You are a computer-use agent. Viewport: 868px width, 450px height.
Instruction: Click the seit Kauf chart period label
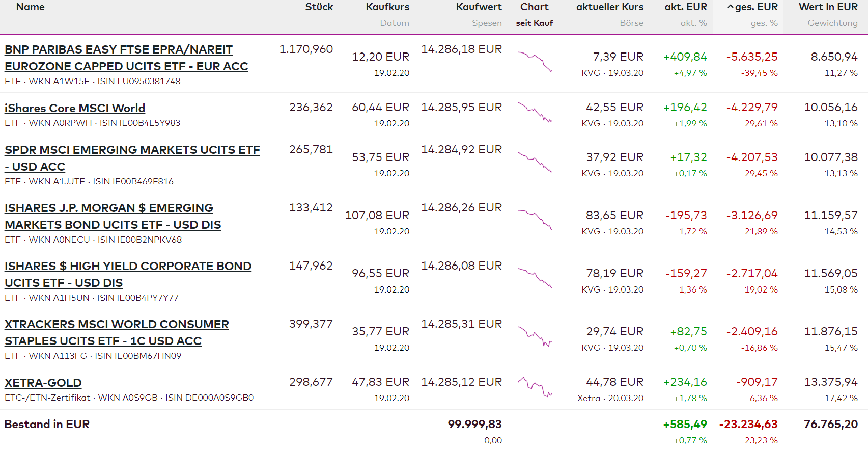point(535,23)
